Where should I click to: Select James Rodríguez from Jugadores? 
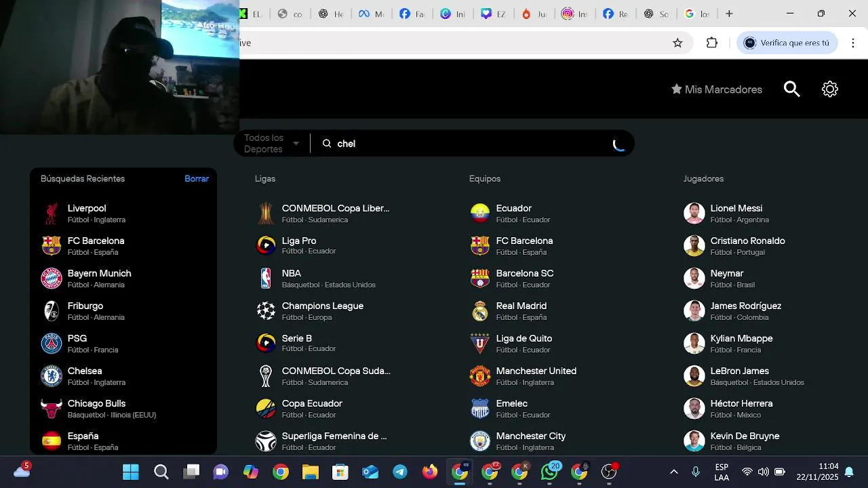[x=768, y=311]
